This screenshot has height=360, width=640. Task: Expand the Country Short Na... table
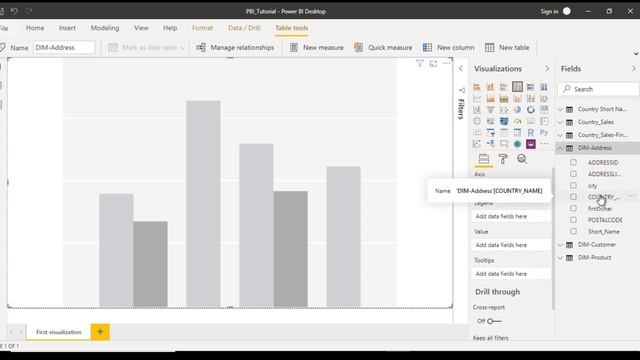pyautogui.click(x=560, y=109)
